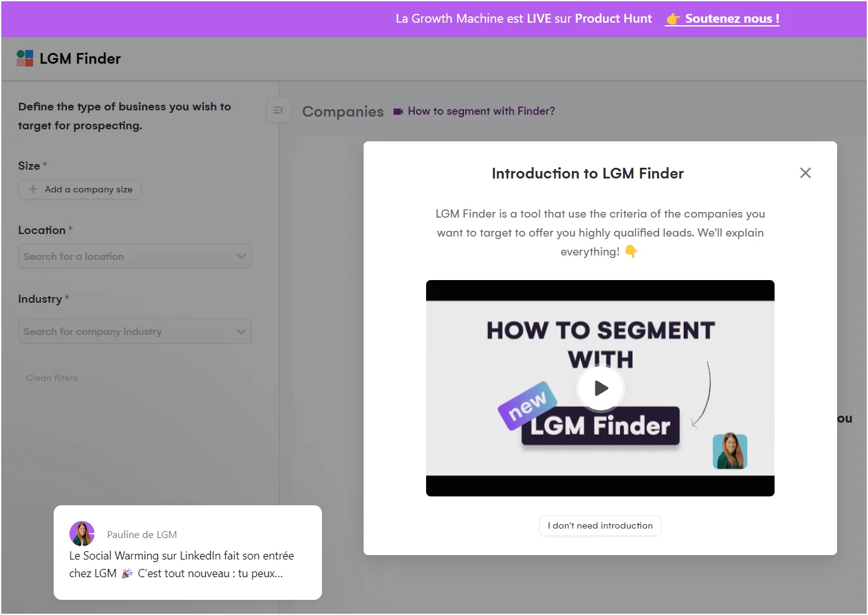Image resolution: width=868 pixels, height=615 pixels.
Task: Focus the Search for company industry field
Action: point(135,331)
